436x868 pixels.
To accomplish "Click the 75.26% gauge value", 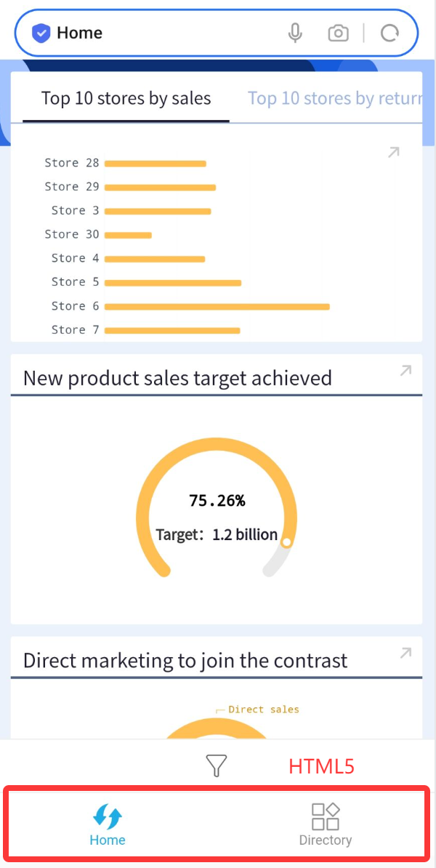I will pos(217,500).
